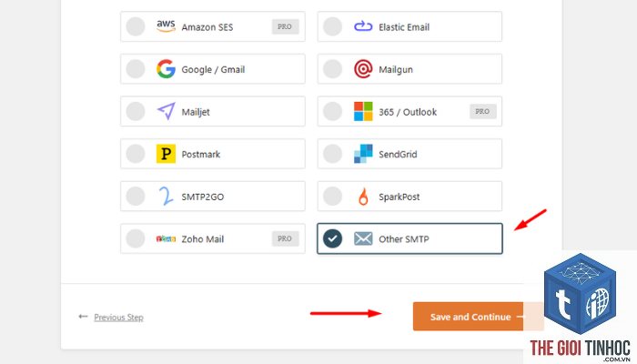Click the SendGrid blue squares logo
The width and height of the screenshot is (637, 364).
point(363,154)
